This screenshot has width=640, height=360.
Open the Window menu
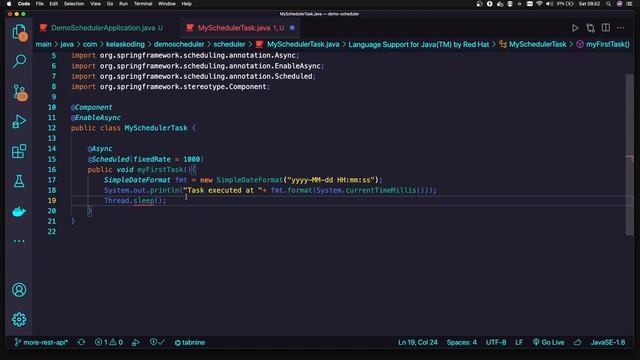point(167,4)
